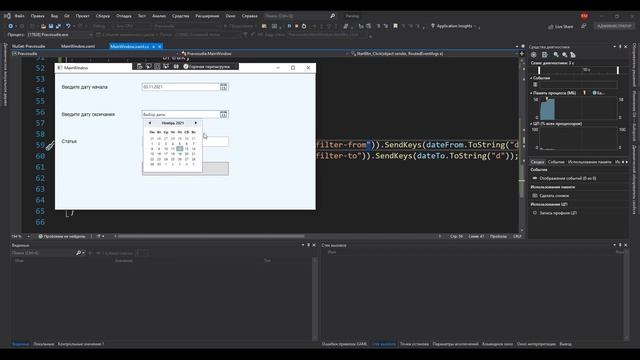Click right handle of diagnostics timeline range
640x360 pixels.
click(618, 70)
